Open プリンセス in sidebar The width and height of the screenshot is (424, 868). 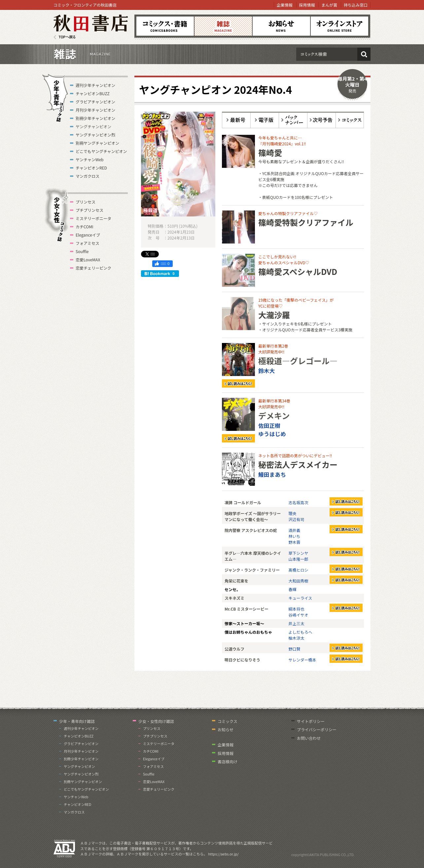pos(85,202)
